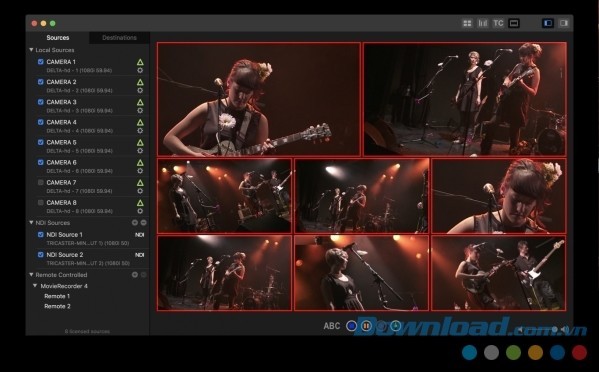Image resolution: width=599 pixels, height=372 pixels.
Task: Collapse the Local Sources section
Action: pyautogui.click(x=31, y=50)
